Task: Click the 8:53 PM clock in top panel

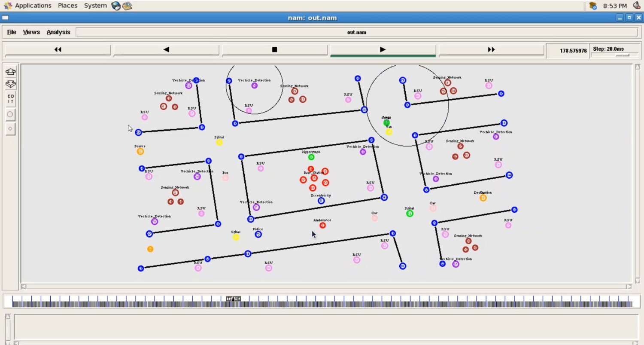Action: point(615,6)
